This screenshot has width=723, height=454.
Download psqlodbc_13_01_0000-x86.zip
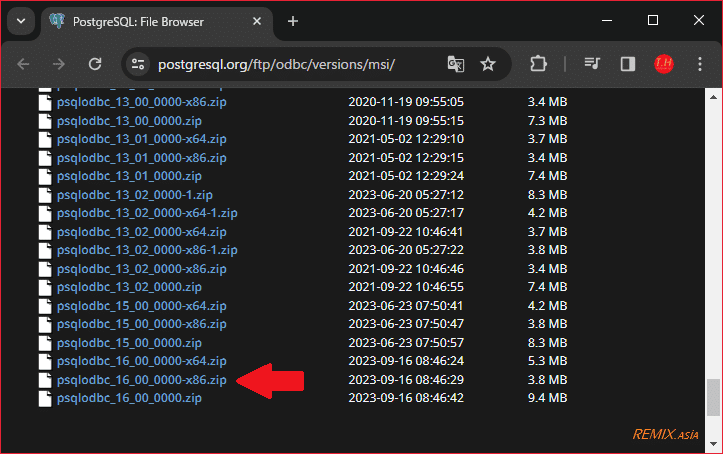[142, 158]
